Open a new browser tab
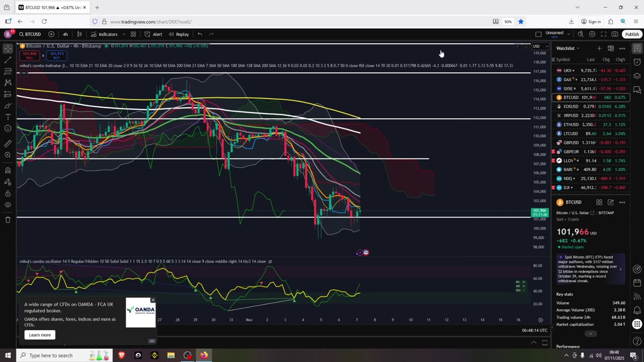This screenshot has height=362, width=644. click(97, 8)
